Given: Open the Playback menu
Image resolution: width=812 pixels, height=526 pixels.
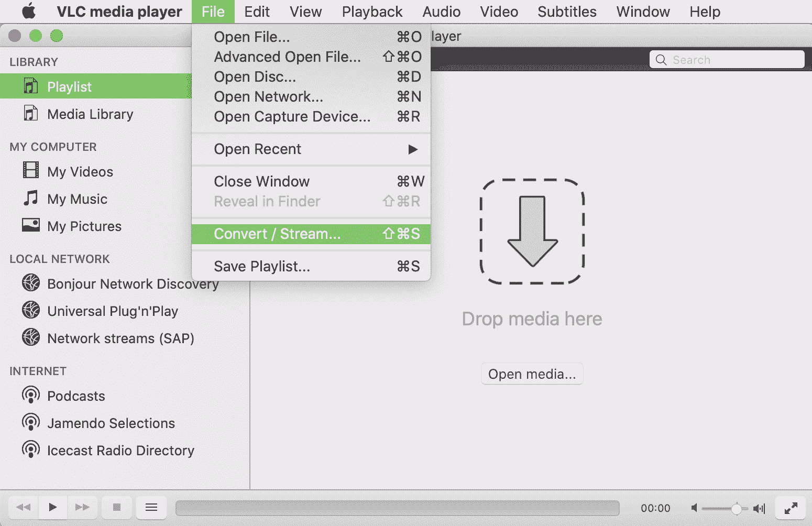Looking at the screenshot, I should tap(372, 12).
